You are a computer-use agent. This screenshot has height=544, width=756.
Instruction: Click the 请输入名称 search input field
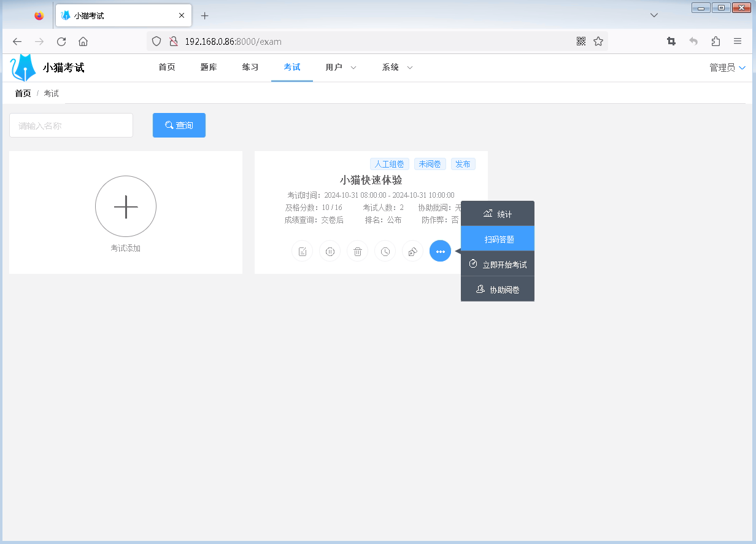pyautogui.click(x=71, y=125)
